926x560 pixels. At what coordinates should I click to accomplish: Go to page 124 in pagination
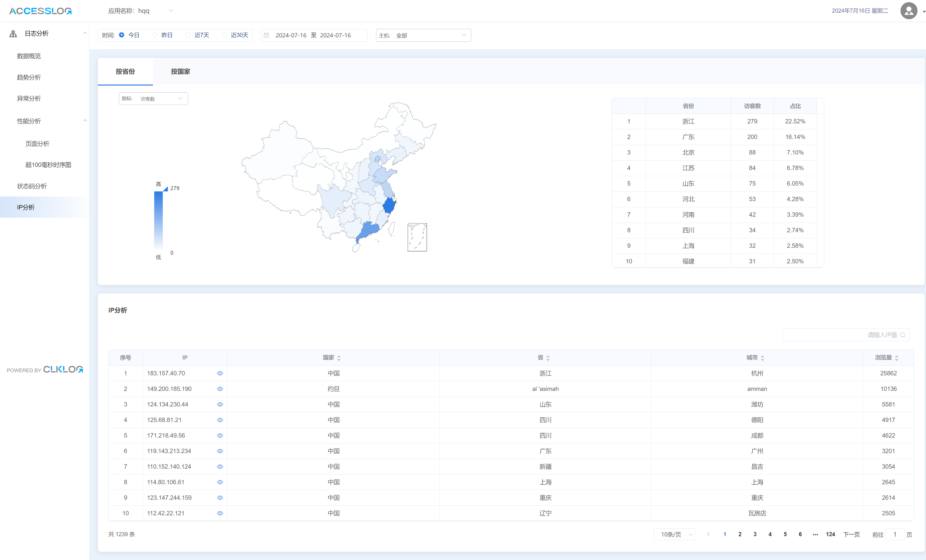830,534
